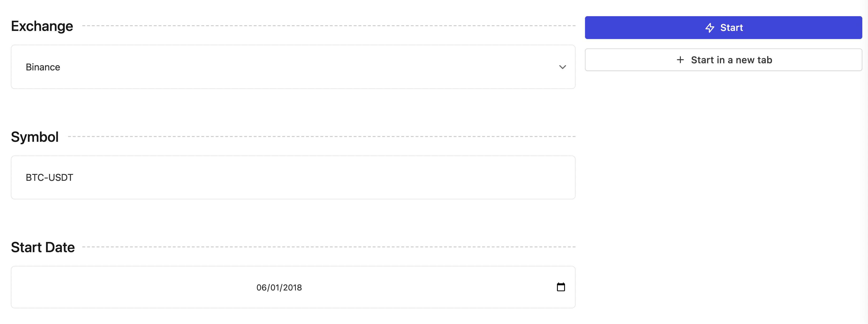
Task: Click the lightning bolt icon on Start
Action: click(710, 28)
